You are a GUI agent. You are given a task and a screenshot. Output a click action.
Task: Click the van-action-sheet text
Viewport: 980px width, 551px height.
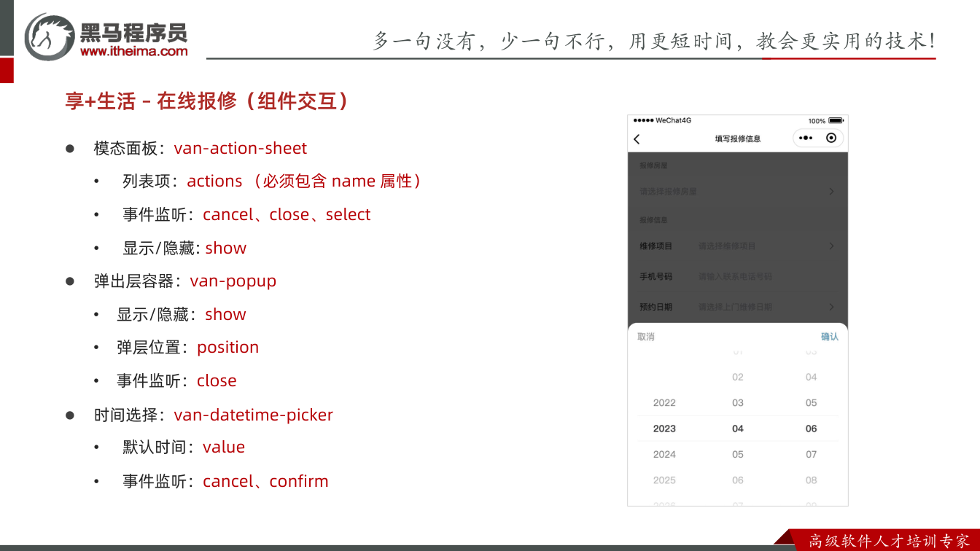click(241, 148)
